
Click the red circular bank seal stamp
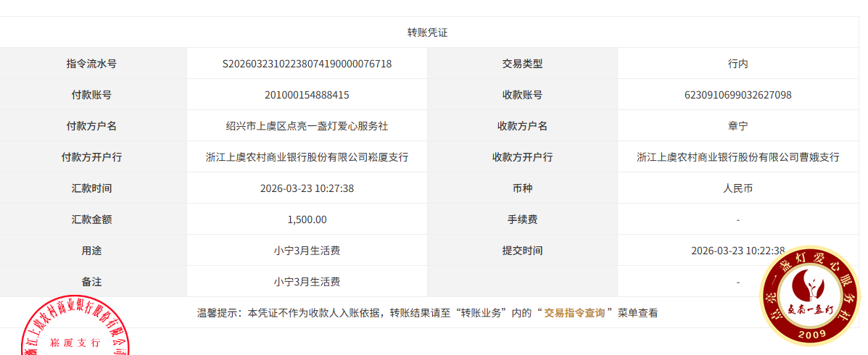click(x=74, y=330)
